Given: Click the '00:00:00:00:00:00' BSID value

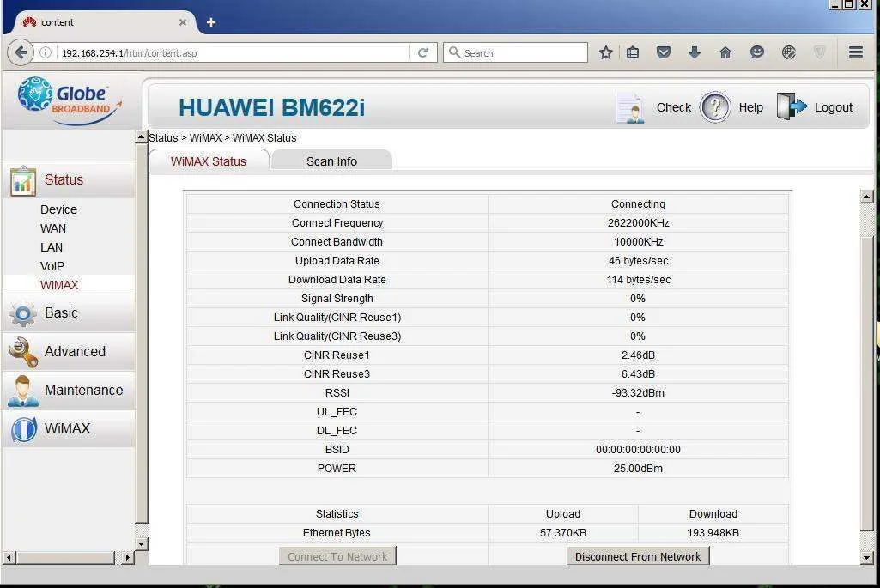Looking at the screenshot, I should point(638,450).
